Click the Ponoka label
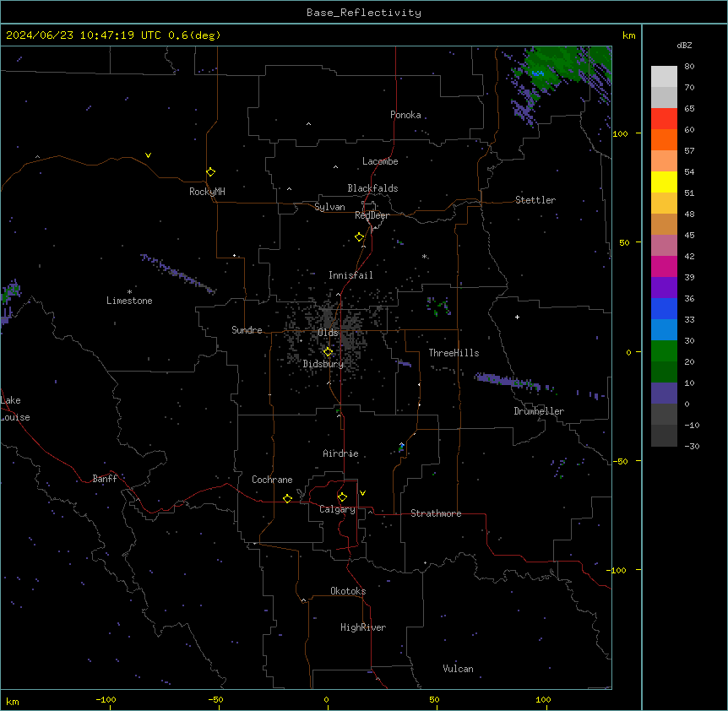 coord(405,115)
